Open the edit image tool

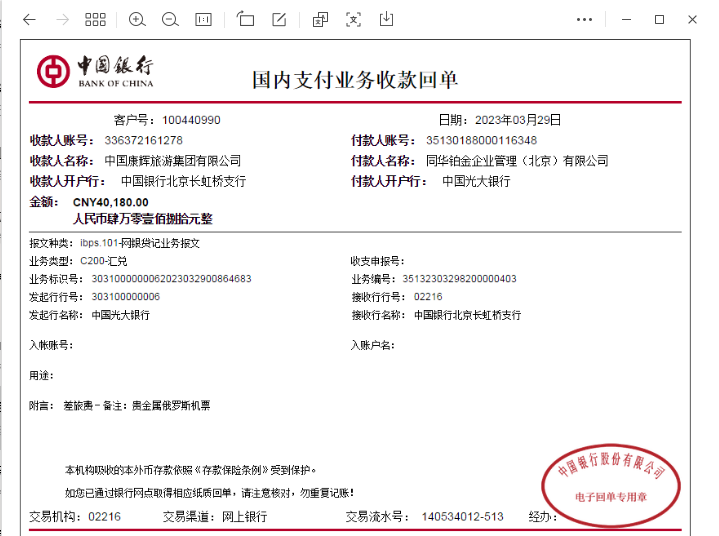click(x=279, y=19)
